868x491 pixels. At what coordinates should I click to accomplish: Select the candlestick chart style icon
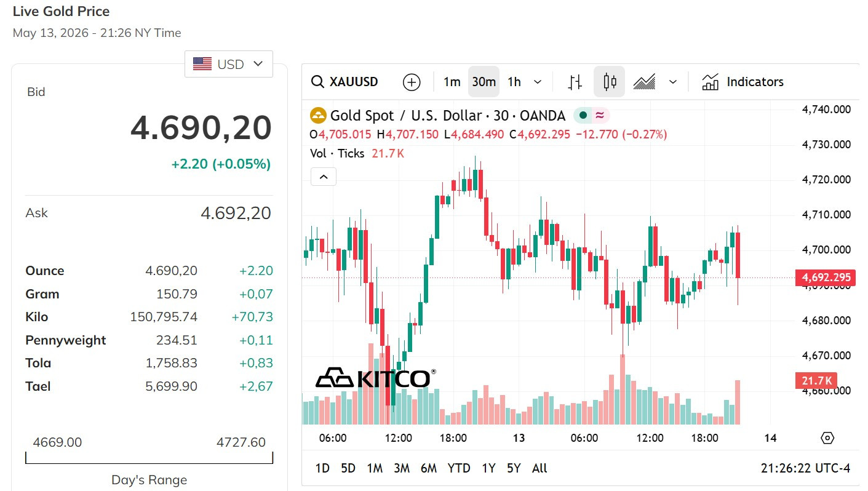(610, 82)
